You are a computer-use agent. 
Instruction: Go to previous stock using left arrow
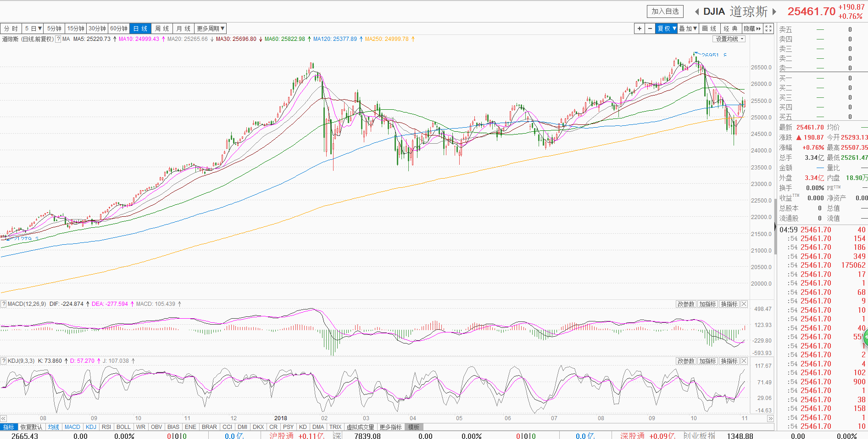(697, 11)
